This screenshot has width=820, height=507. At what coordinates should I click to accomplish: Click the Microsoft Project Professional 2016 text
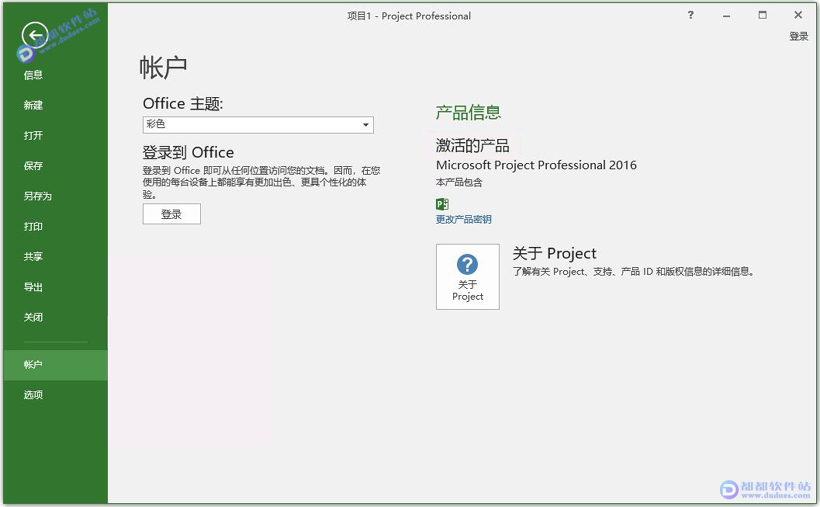(536, 165)
